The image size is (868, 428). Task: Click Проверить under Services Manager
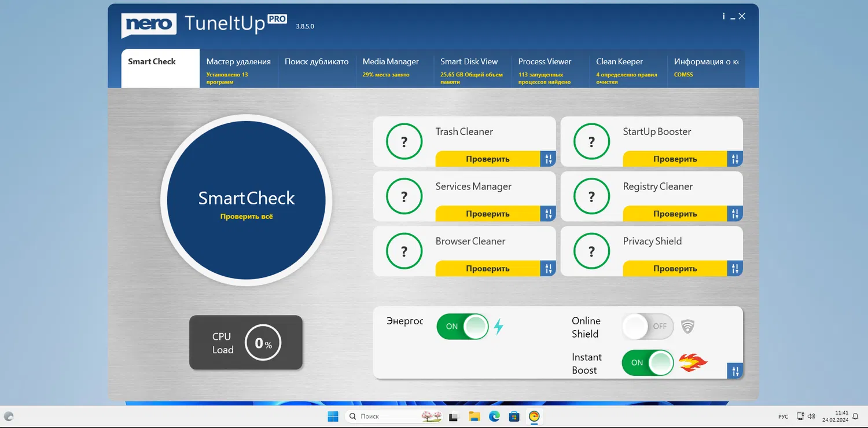click(488, 214)
